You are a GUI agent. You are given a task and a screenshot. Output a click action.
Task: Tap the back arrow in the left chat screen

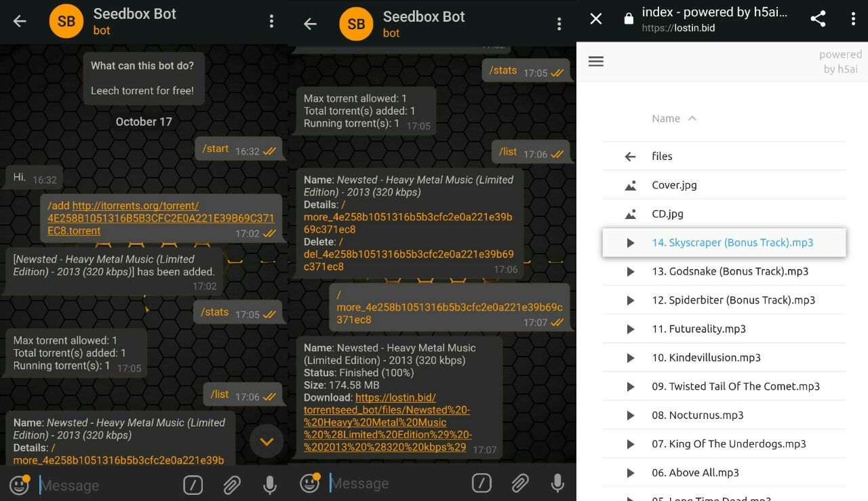[20, 21]
